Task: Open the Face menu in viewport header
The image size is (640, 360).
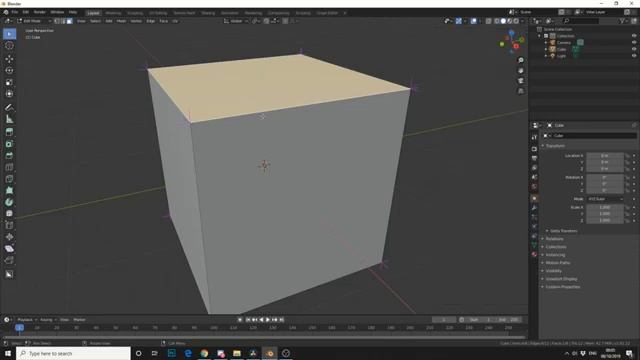Action: [x=164, y=21]
